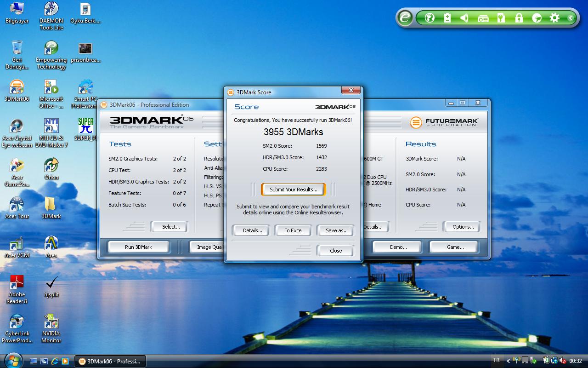This screenshot has width=588, height=368.
Task: Open Acer GameZone desktop shortcut
Action: pyautogui.click(x=17, y=172)
